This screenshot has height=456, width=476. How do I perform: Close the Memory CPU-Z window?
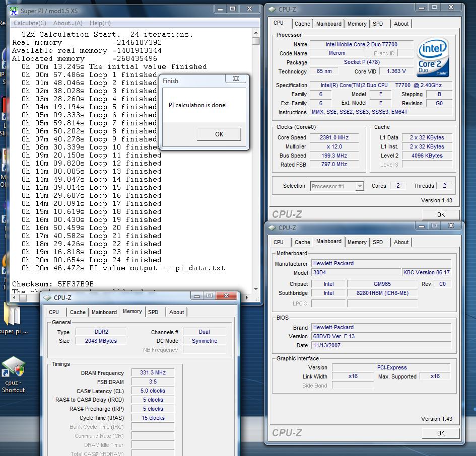[226, 295]
